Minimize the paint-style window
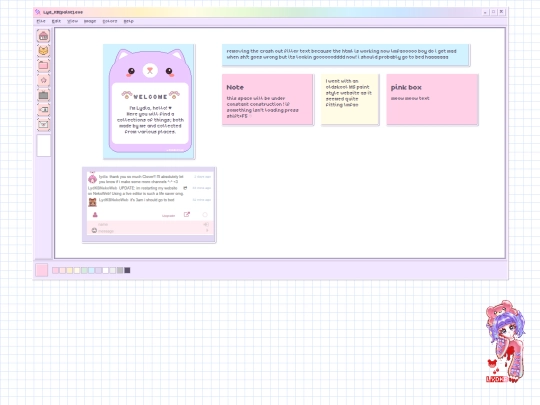 485,12
